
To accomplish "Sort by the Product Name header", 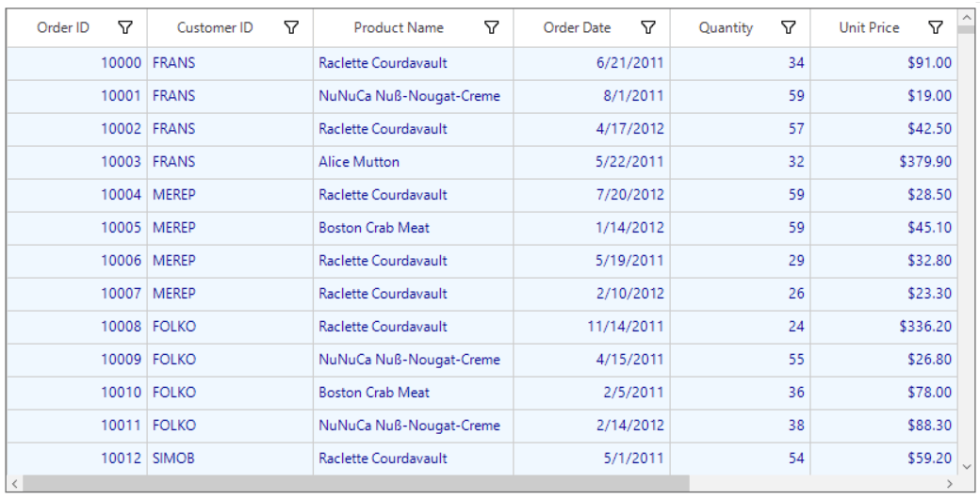I will 399,27.
